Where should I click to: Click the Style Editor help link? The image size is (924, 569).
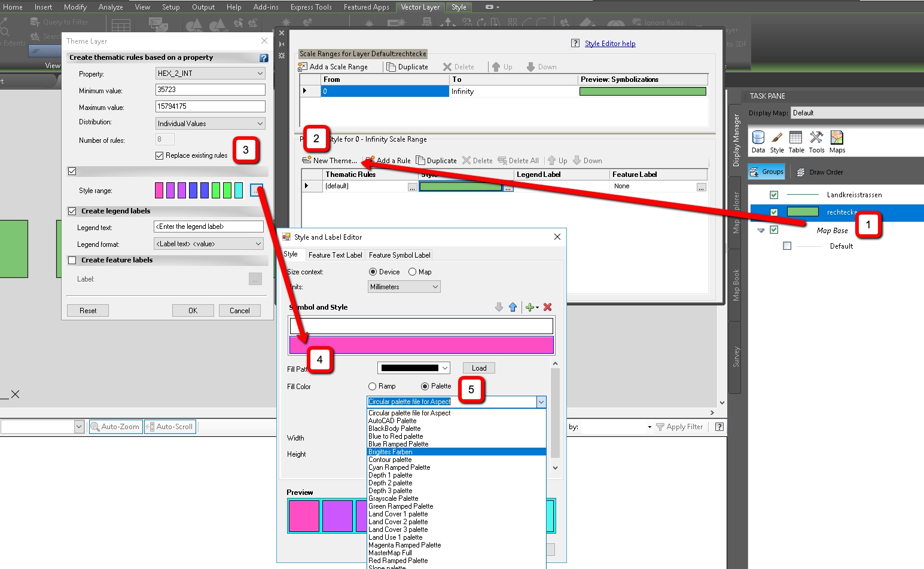tap(609, 43)
